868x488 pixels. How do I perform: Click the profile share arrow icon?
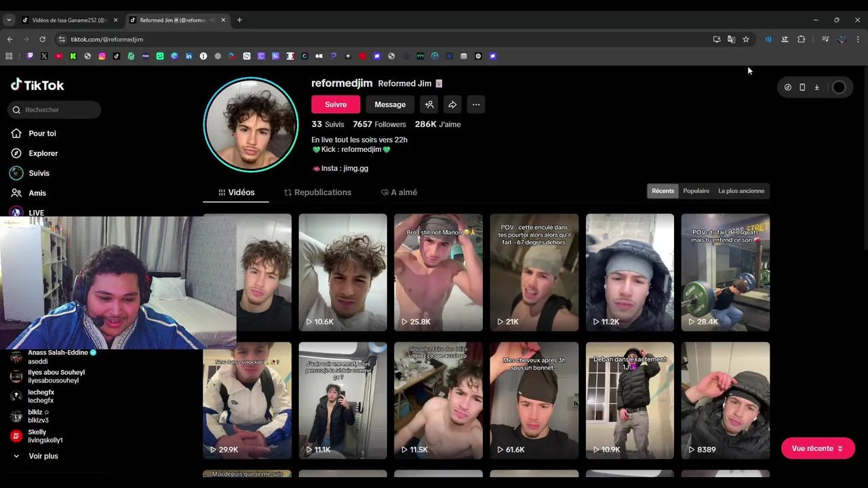(452, 104)
